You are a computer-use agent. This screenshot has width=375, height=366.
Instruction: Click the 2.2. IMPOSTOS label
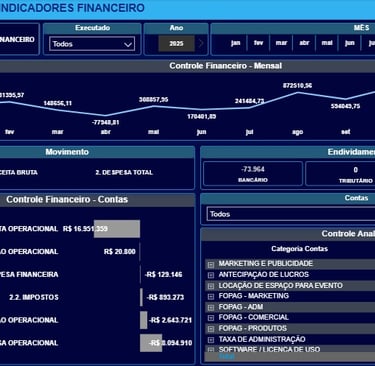34,297
